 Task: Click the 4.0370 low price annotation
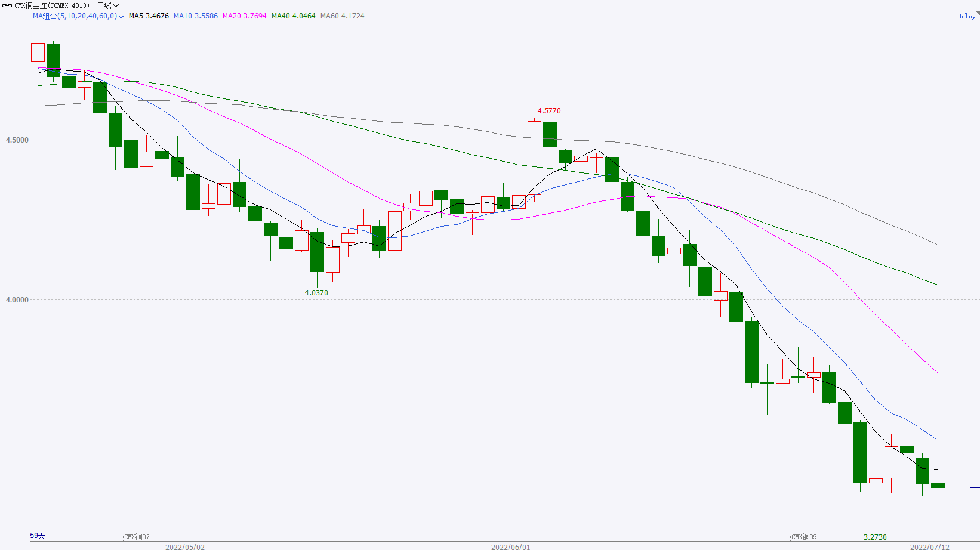316,293
